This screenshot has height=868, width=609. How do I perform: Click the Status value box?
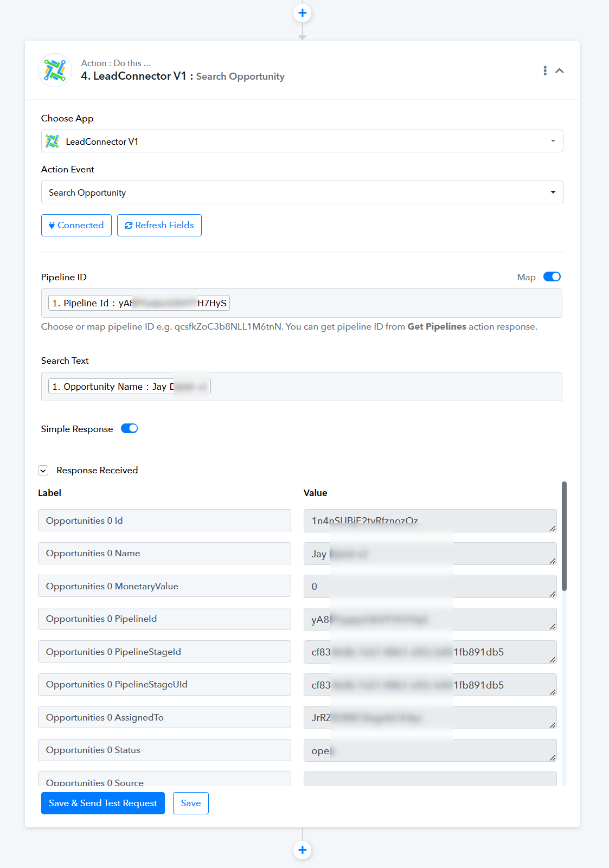click(x=430, y=750)
